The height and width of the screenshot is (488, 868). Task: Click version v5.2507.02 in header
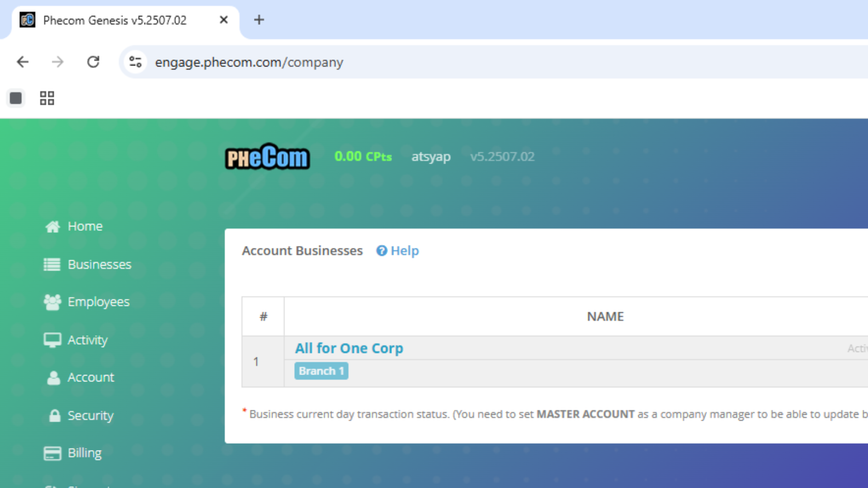coord(502,157)
